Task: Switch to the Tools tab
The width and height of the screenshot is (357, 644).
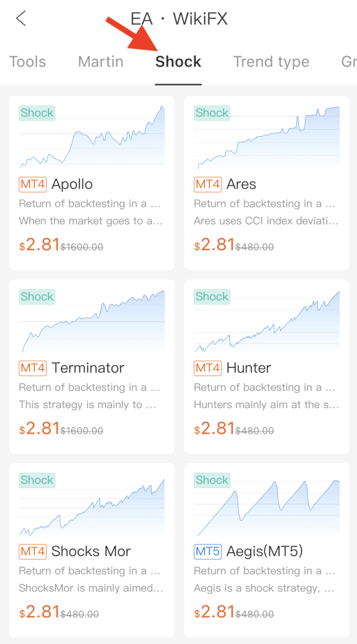Action: tap(27, 62)
